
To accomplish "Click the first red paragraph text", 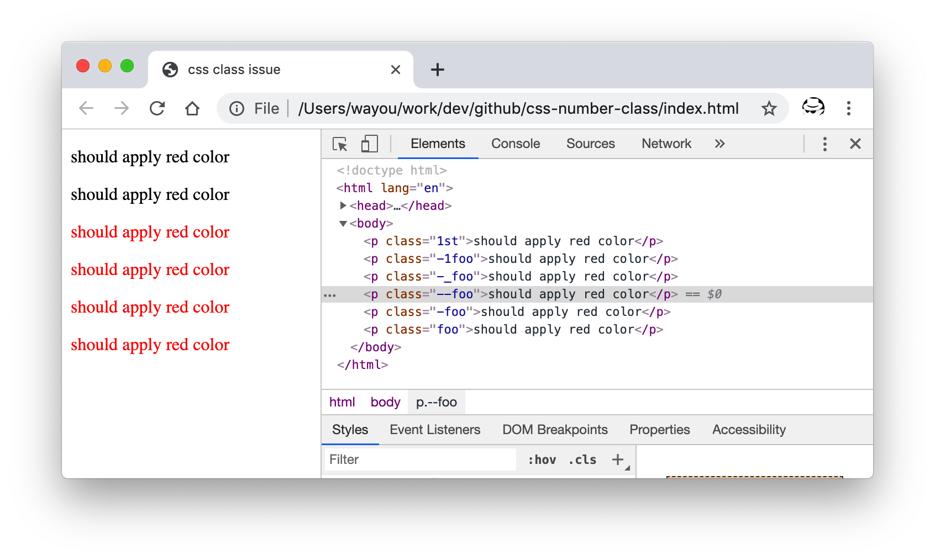I will point(150,233).
